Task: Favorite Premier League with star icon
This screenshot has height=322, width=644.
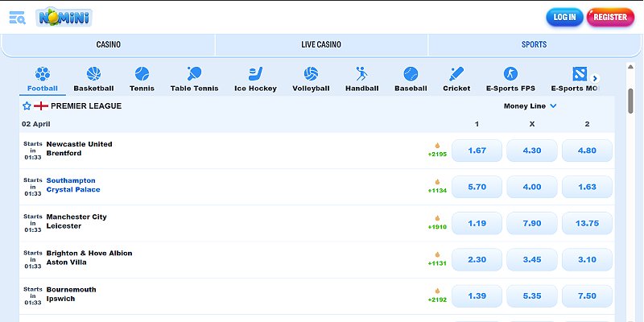Action: [x=27, y=106]
